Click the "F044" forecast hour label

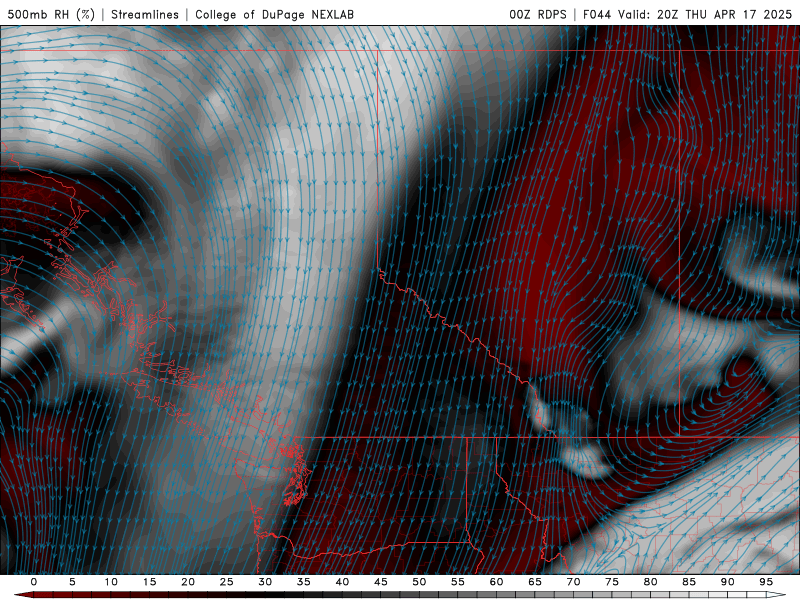[x=598, y=14]
